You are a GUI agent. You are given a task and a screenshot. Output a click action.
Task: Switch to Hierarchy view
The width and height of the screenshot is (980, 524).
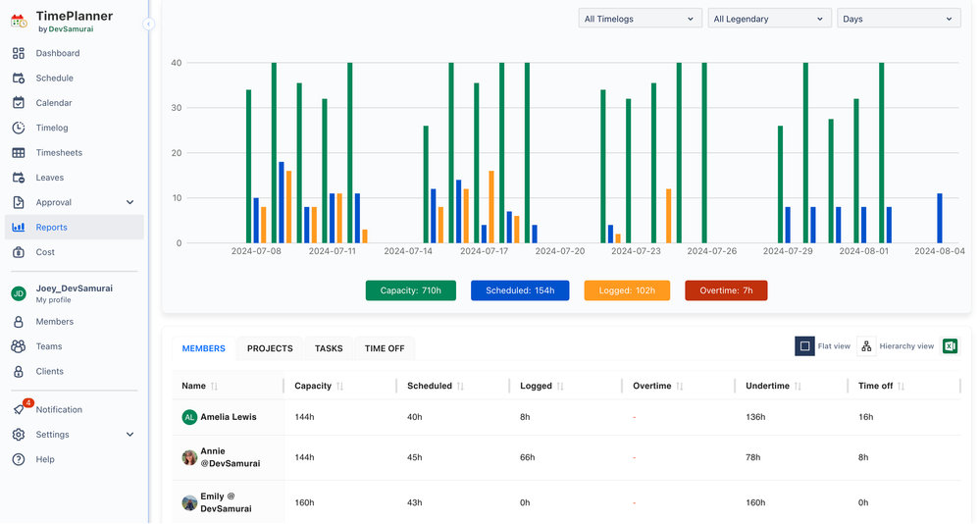866,346
